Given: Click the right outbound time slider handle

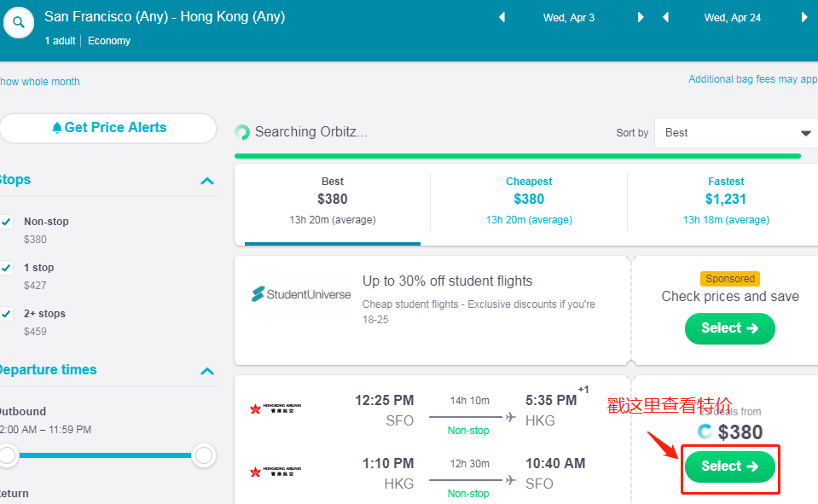Looking at the screenshot, I should pos(204,455).
